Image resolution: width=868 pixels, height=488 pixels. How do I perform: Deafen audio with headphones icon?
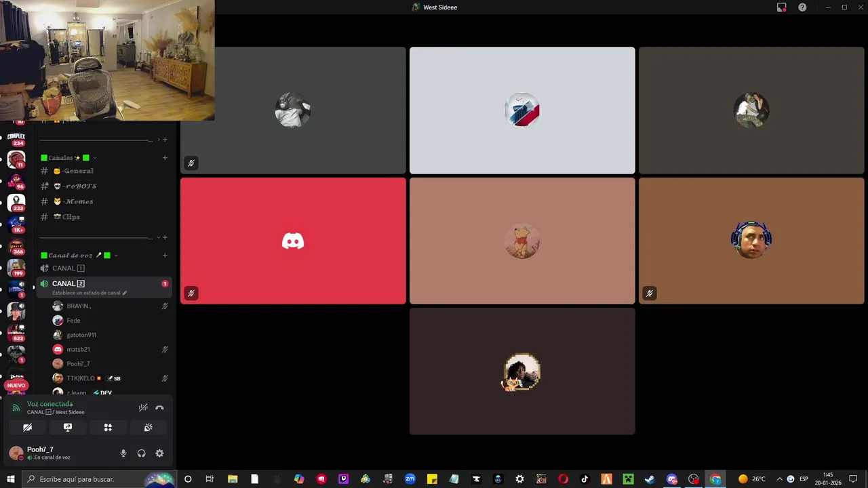tap(141, 453)
